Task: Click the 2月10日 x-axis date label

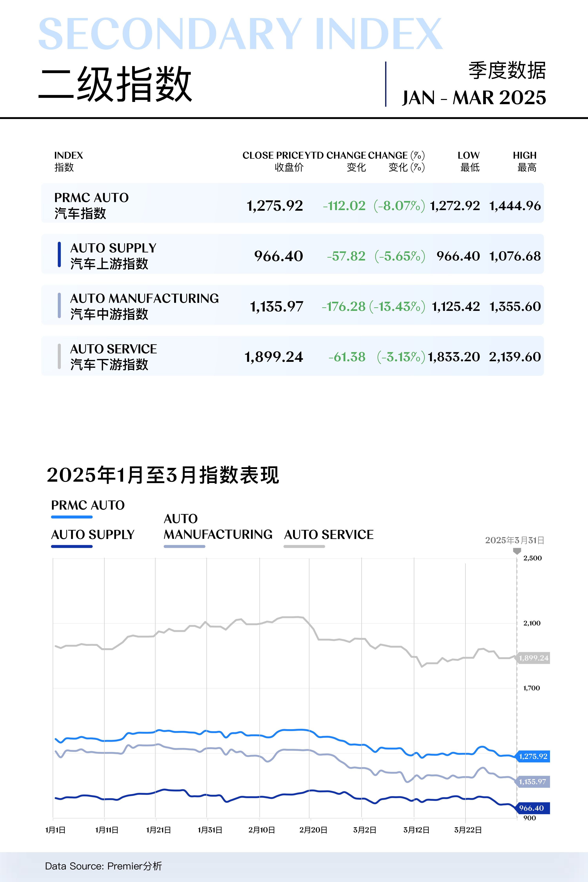Action: coord(262,830)
